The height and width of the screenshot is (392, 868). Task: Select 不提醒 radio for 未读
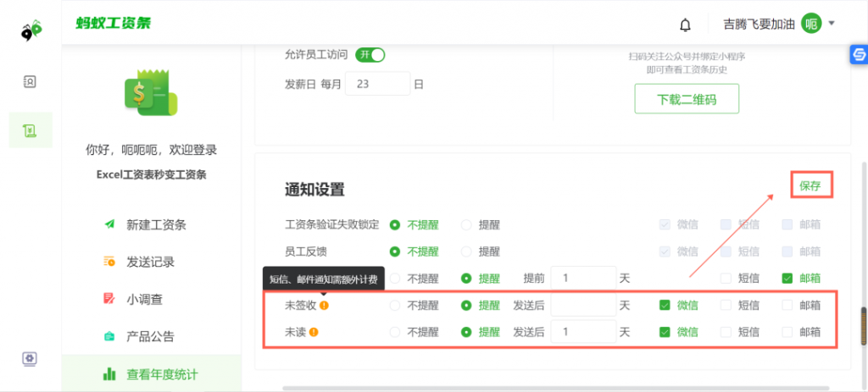pyautogui.click(x=395, y=333)
